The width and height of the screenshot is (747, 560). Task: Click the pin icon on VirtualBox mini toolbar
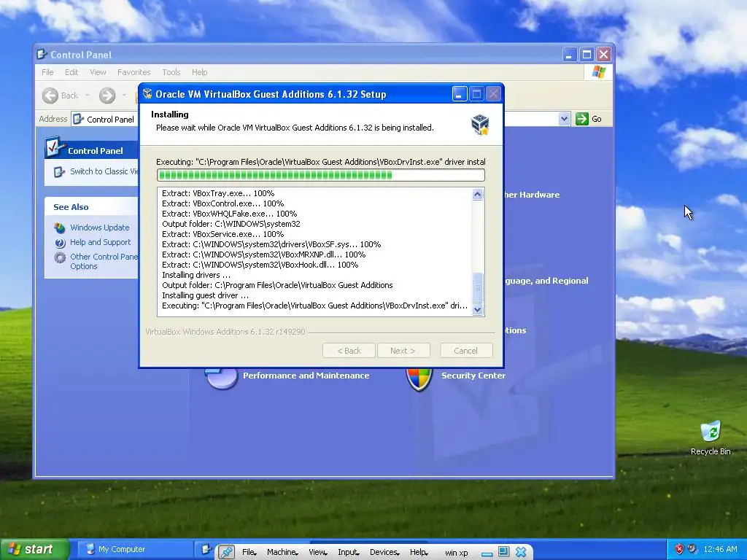(x=226, y=552)
